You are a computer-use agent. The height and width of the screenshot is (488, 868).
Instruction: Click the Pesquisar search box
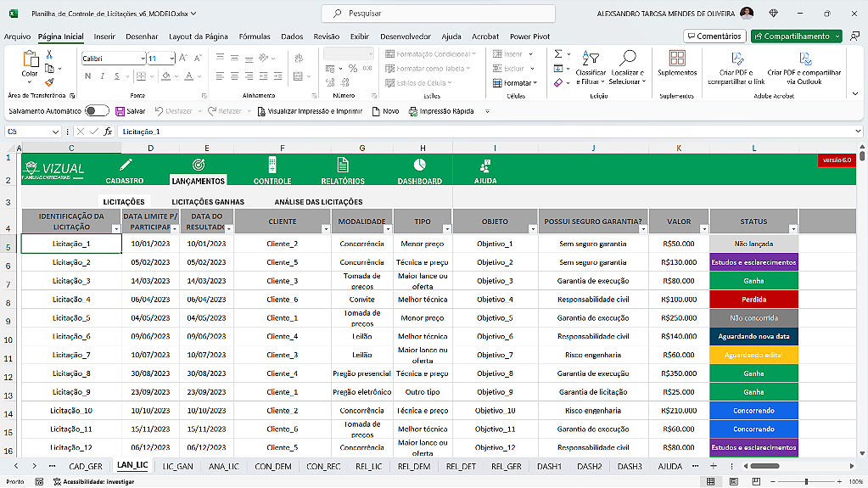click(439, 14)
